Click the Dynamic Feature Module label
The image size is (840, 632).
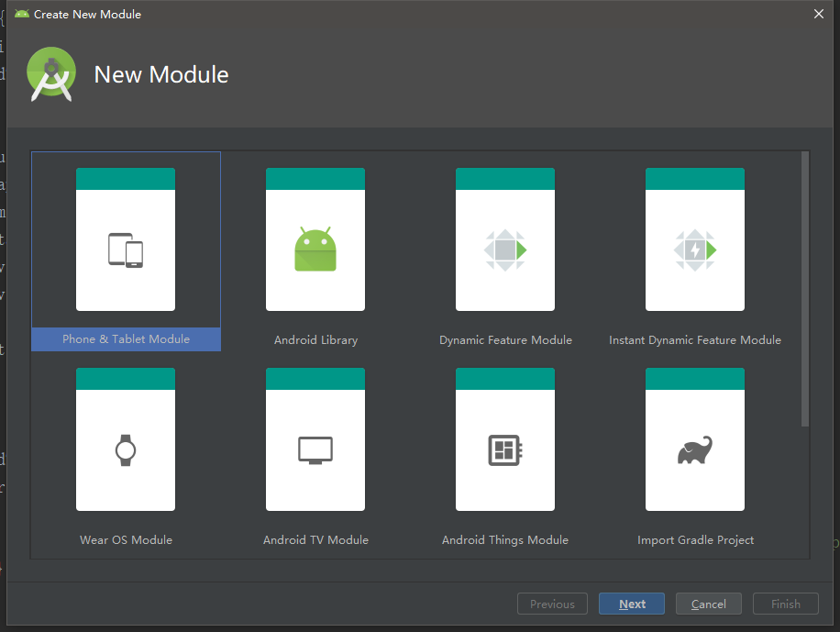point(505,340)
